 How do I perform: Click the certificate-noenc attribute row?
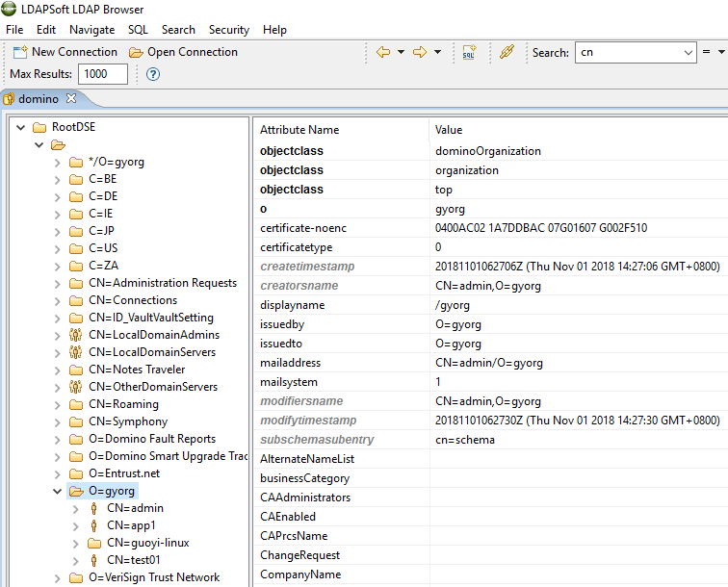point(491,228)
